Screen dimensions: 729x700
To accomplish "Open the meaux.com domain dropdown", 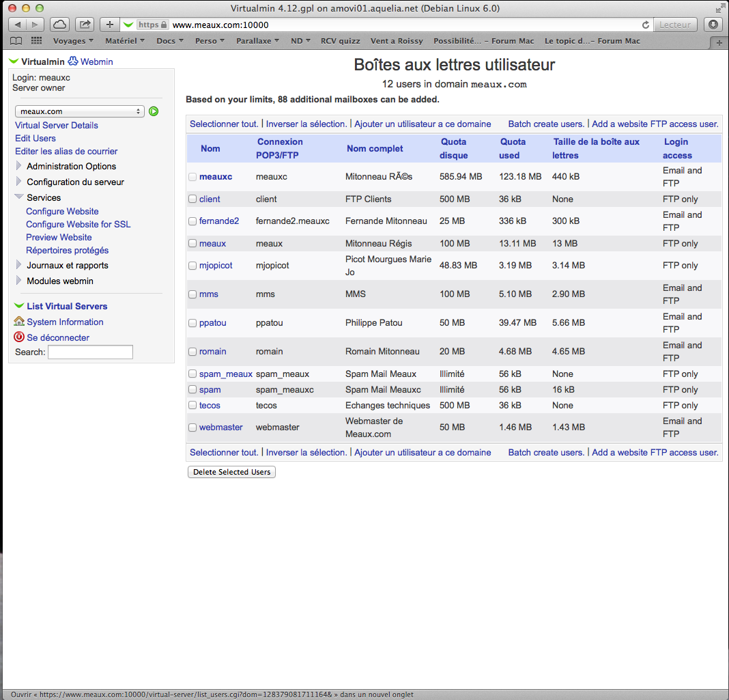I will tap(79, 111).
